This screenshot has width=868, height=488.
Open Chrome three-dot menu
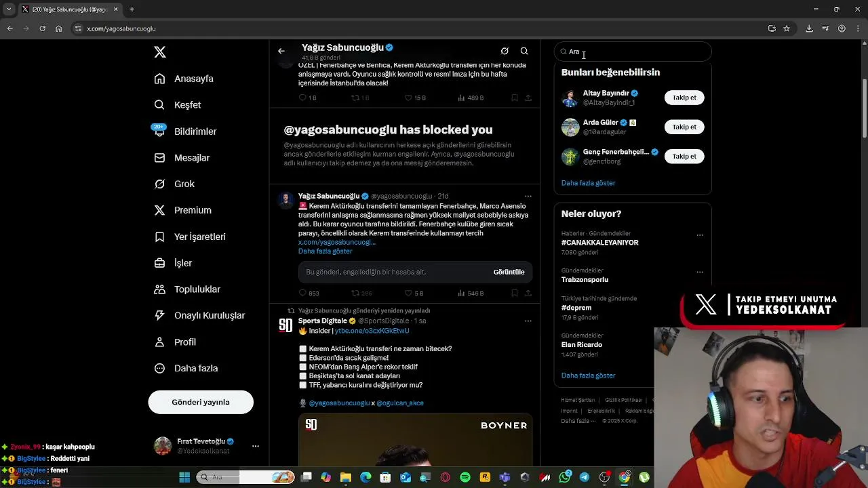point(858,28)
